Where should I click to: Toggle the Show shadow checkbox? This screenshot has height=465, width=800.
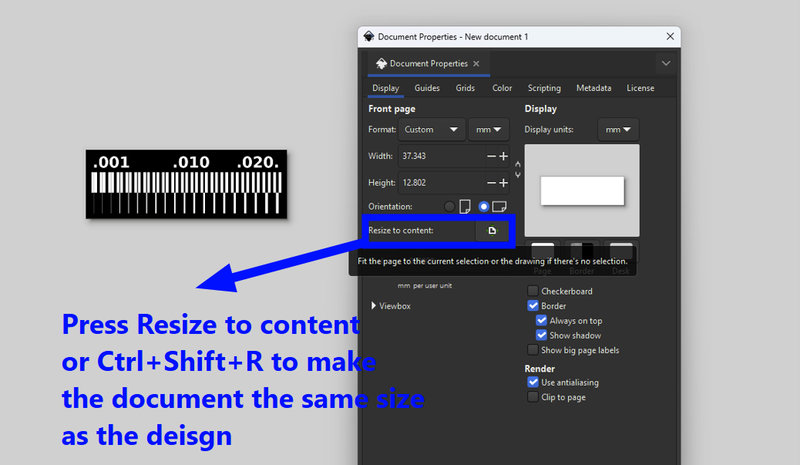(541, 335)
